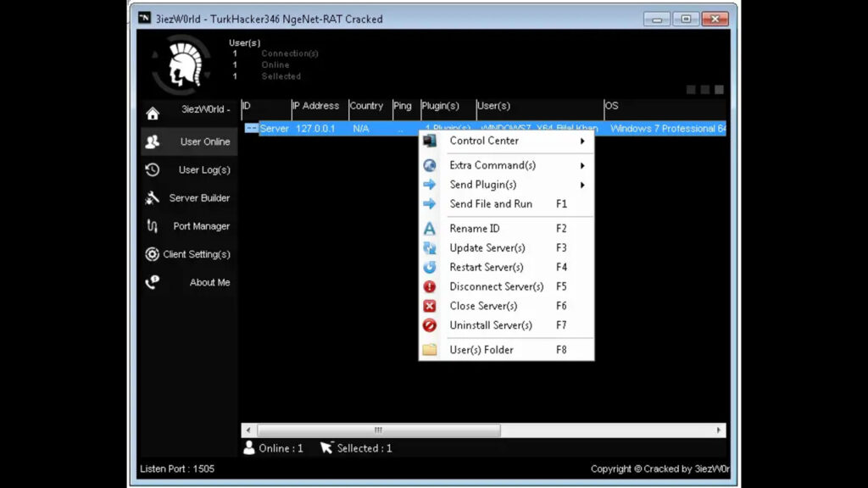Click the Listen Port : 1505 status text
Viewport: 868px width, 488px height.
click(177, 469)
